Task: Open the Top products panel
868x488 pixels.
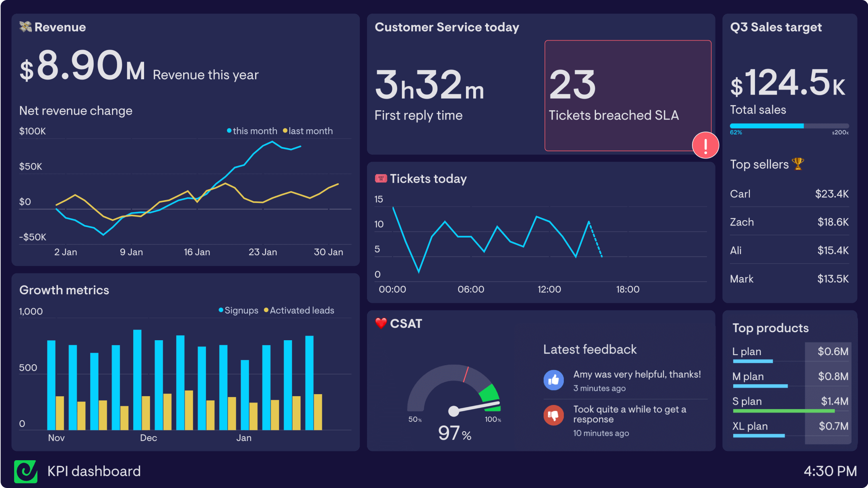Action: pyautogui.click(x=771, y=328)
